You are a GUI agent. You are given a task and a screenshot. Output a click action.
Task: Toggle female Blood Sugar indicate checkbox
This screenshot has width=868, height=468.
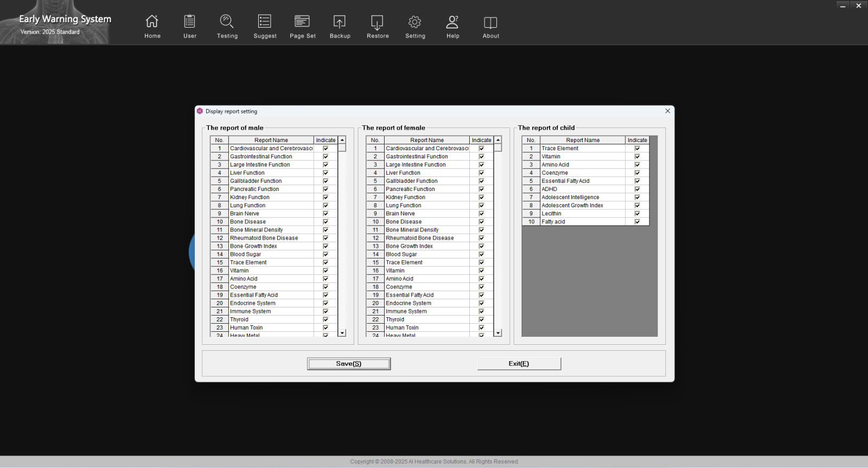pyautogui.click(x=481, y=254)
